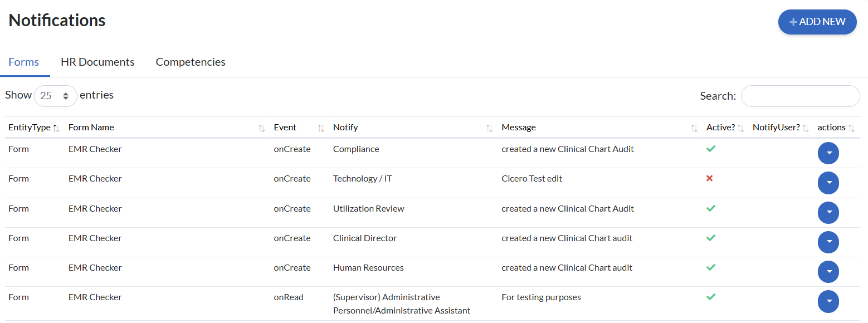Click the ADD NEW button

pyautogui.click(x=817, y=22)
